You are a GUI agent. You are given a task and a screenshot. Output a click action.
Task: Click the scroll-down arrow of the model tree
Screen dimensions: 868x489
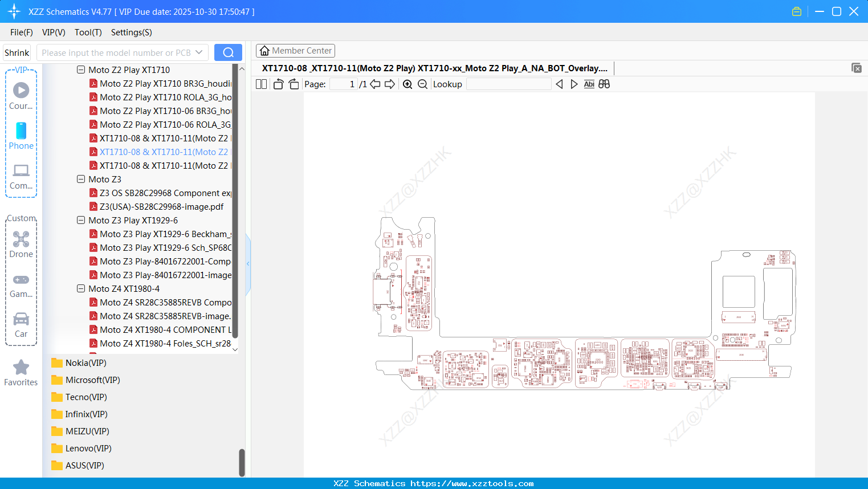(235, 349)
